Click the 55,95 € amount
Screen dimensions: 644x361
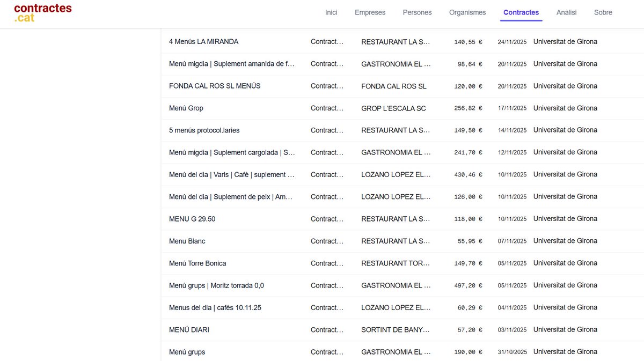[470, 241]
